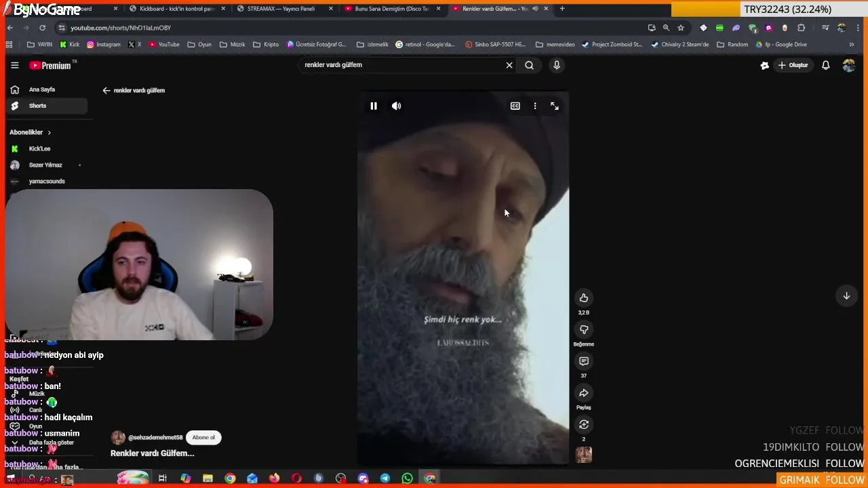This screenshot has height=488, width=868.
Task: Open the Random bookmarks folder
Action: (x=732, y=45)
